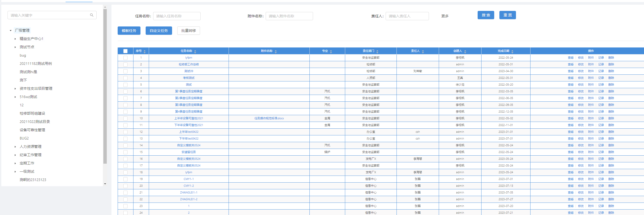Screen dimensions: 644x215
Task: Sort by 序号 column arrows
Action: pos(145,51)
